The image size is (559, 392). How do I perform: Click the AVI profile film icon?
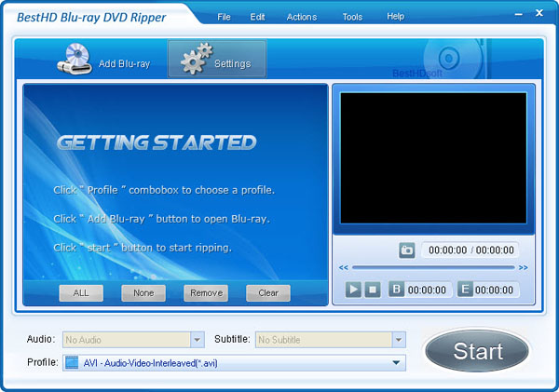72,362
